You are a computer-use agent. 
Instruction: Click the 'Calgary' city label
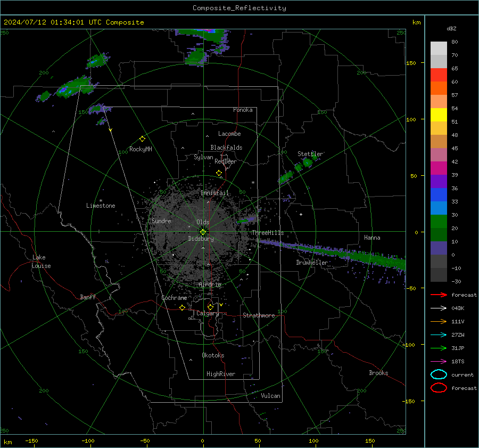coord(208,313)
